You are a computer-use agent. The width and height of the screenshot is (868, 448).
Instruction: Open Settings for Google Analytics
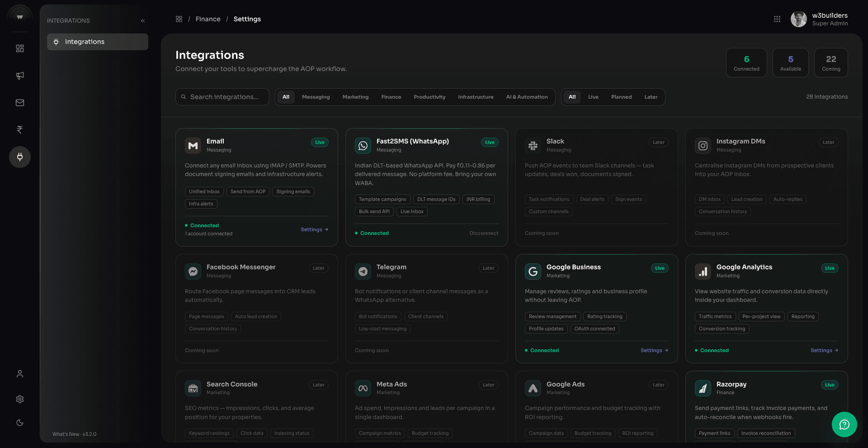point(824,350)
